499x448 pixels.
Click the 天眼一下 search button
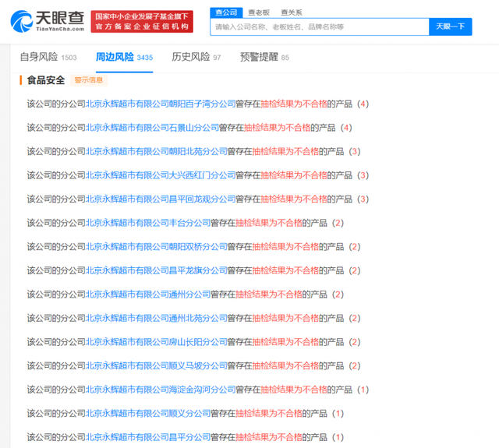451,26
